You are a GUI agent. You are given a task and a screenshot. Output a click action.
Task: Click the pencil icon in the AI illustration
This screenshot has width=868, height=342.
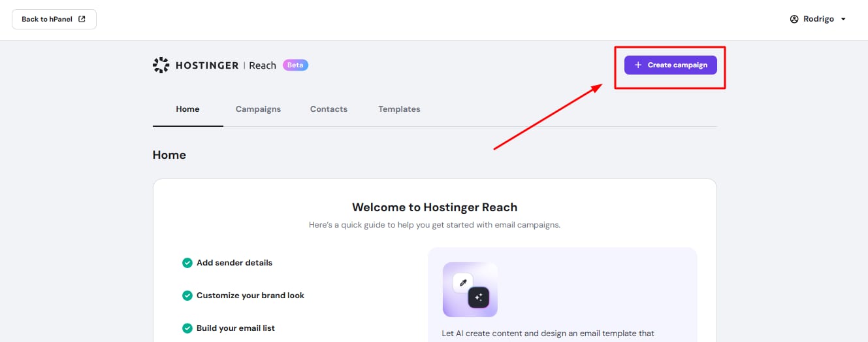click(463, 282)
